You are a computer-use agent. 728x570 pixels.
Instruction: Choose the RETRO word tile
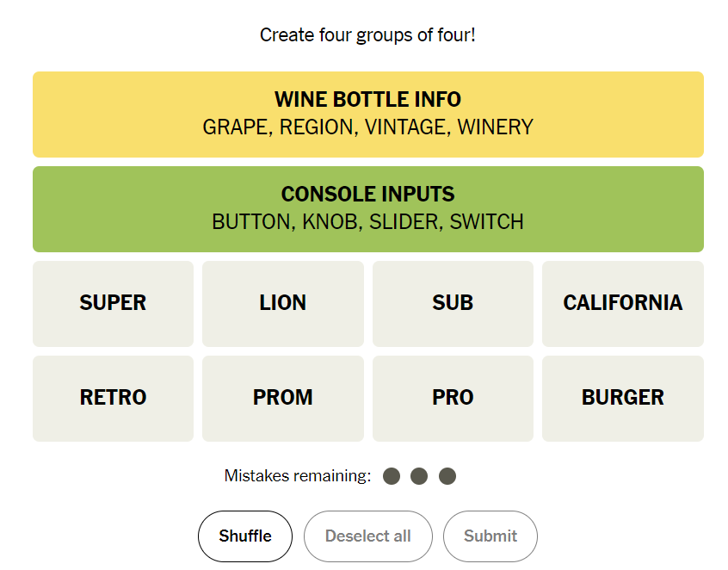(x=113, y=398)
